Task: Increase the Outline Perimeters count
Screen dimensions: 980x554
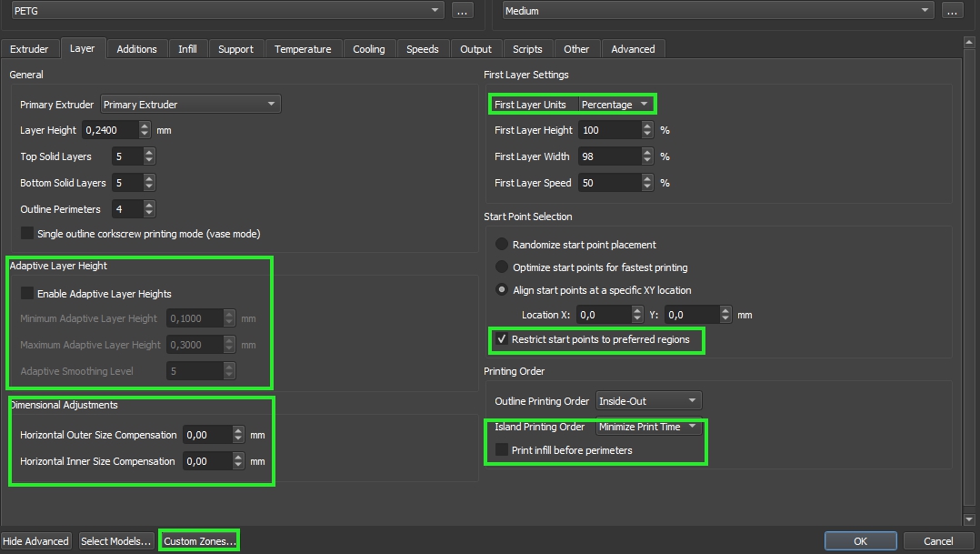Action: pyautogui.click(x=149, y=205)
